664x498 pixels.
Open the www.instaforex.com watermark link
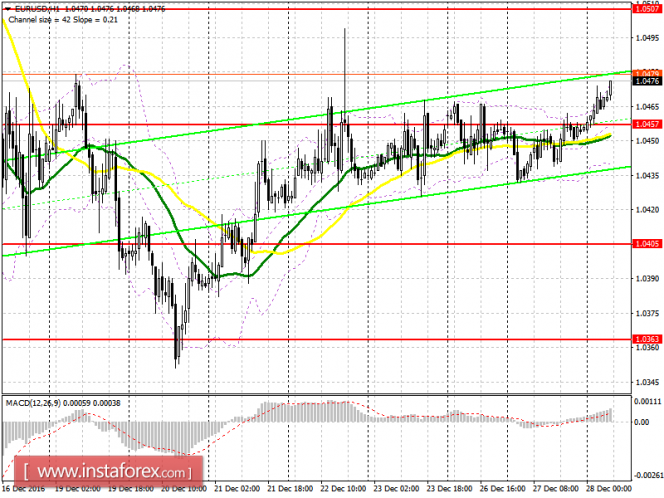pyautogui.click(x=109, y=471)
